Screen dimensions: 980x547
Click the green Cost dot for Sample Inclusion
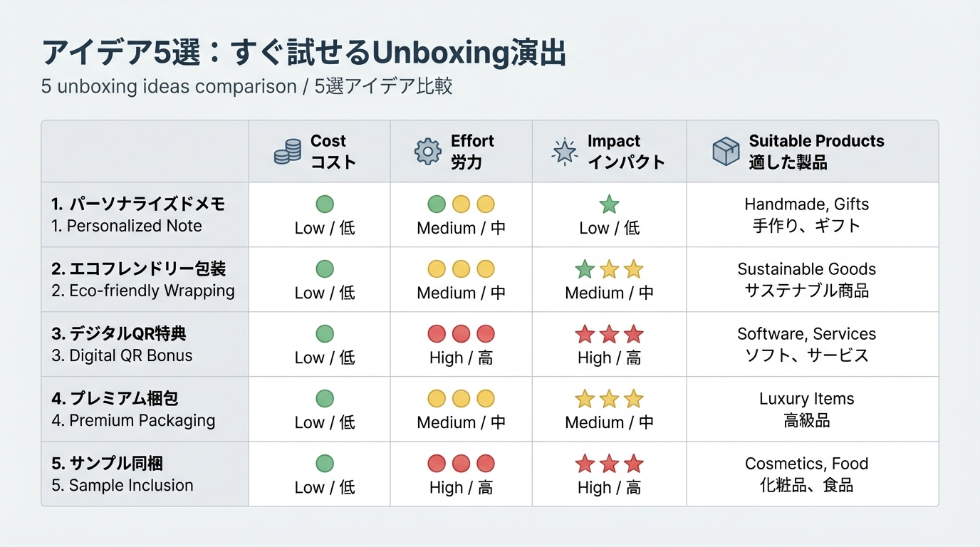coord(325,464)
